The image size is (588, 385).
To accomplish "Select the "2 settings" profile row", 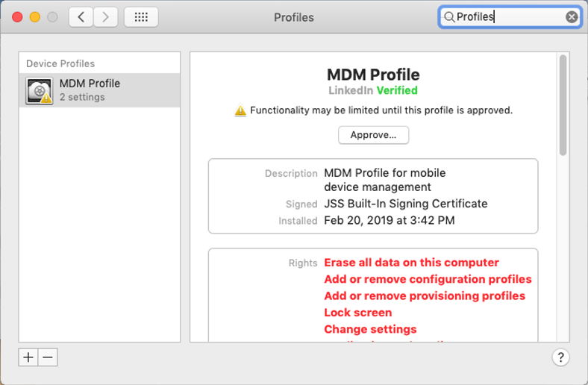I will 82,97.
